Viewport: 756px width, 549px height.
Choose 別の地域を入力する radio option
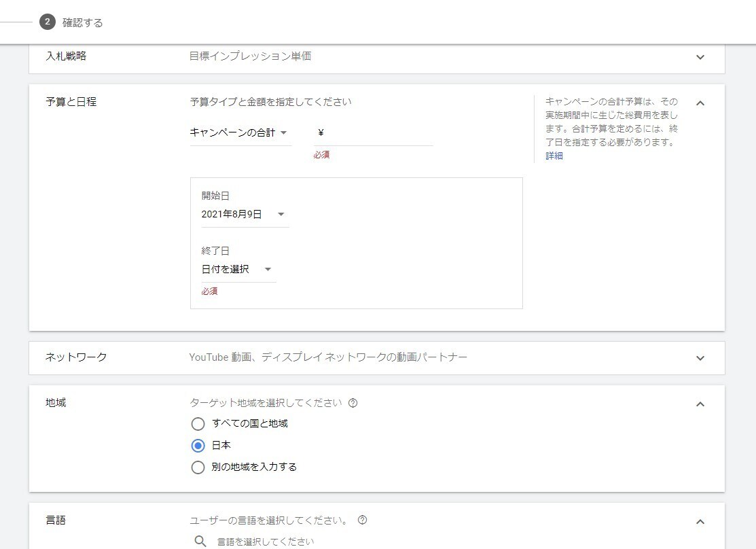(x=198, y=467)
